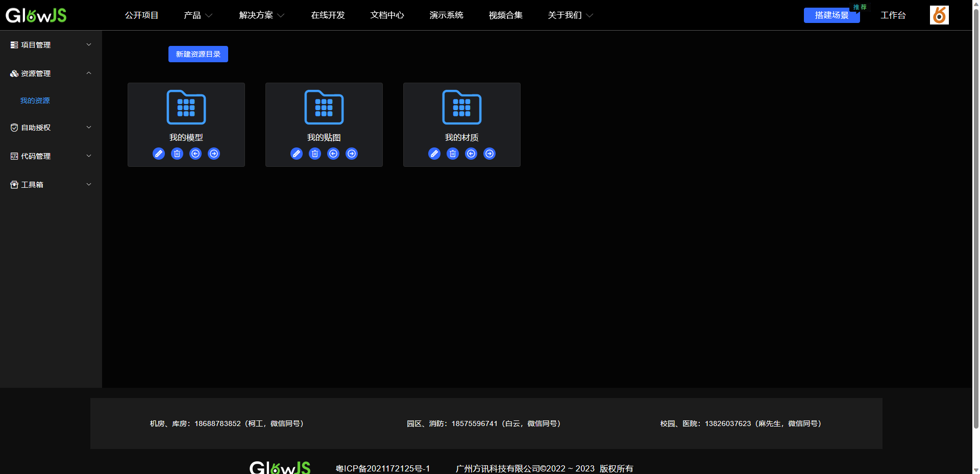Click the edit pencil icon under 我的材质
Screen dimensions: 980x474
(x=434, y=154)
